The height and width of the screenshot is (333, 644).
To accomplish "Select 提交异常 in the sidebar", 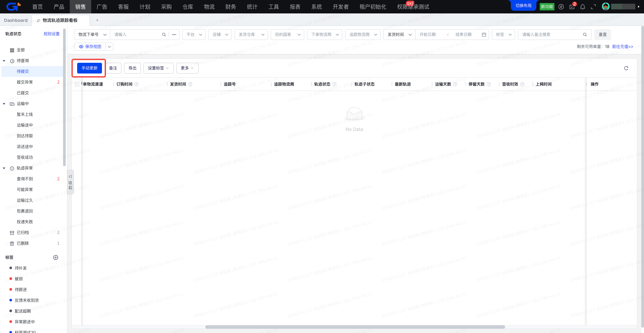I will [25, 82].
